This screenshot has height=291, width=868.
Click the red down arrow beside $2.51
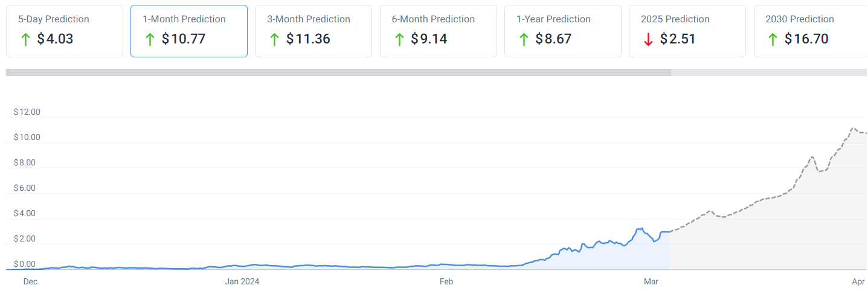[x=648, y=39]
